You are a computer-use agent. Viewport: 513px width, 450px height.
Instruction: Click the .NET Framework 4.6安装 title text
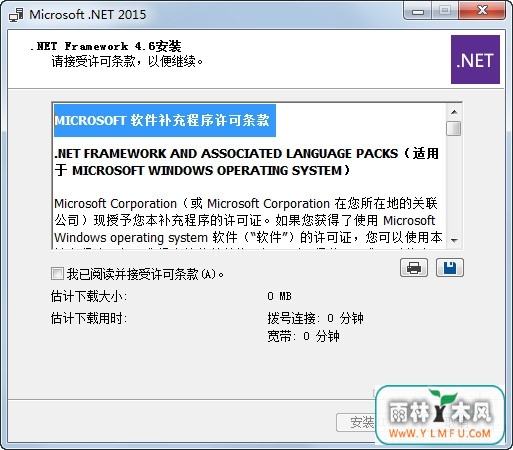coord(105,46)
